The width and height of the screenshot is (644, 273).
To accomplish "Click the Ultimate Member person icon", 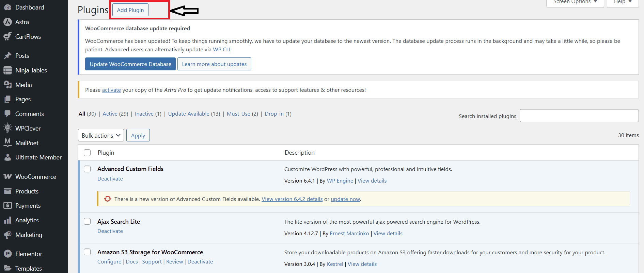I will point(7,157).
